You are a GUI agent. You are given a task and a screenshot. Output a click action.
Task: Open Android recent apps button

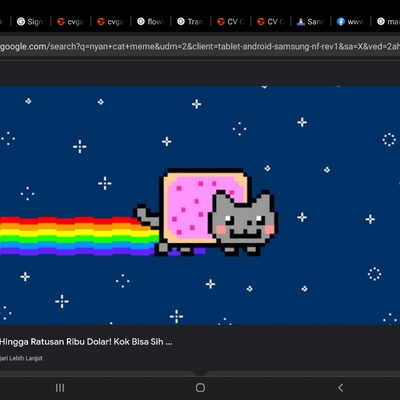(x=60, y=388)
